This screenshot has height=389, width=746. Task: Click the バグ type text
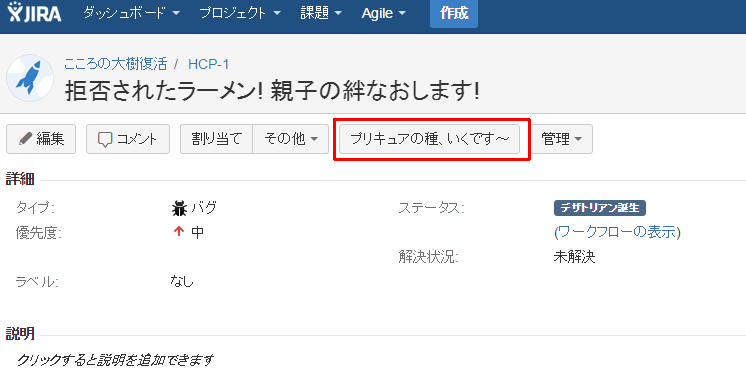click(x=204, y=208)
